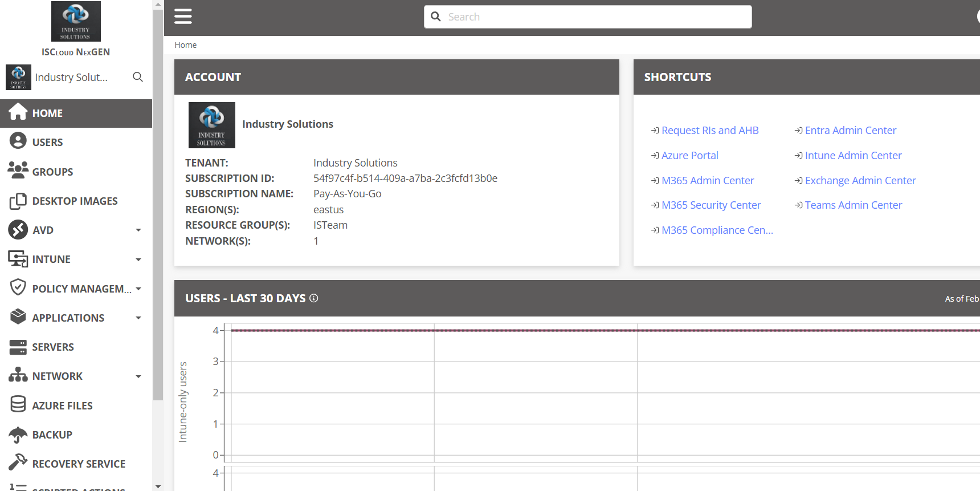The image size is (980, 491).
Task: Click the sidebar scroll down arrow
Action: tap(158, 486)
